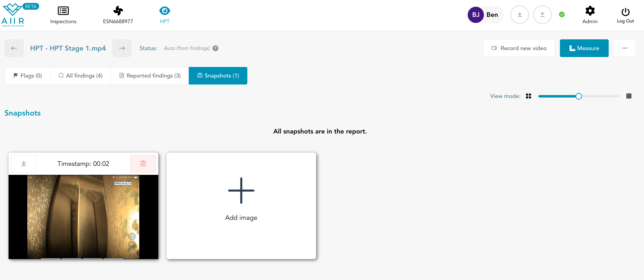Click the Measure button
The image size is (644, 280).
point(584,48)
